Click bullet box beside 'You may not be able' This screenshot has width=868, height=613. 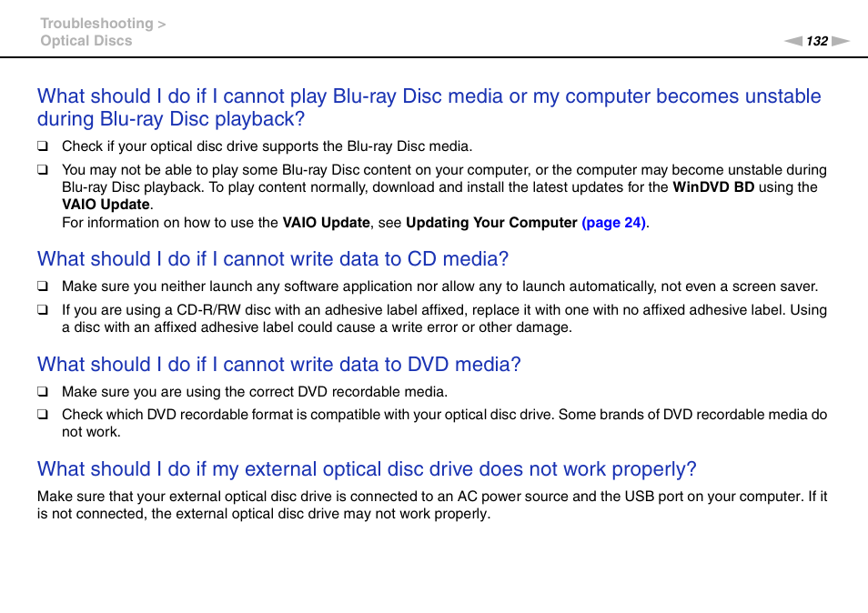coord(43,170)
